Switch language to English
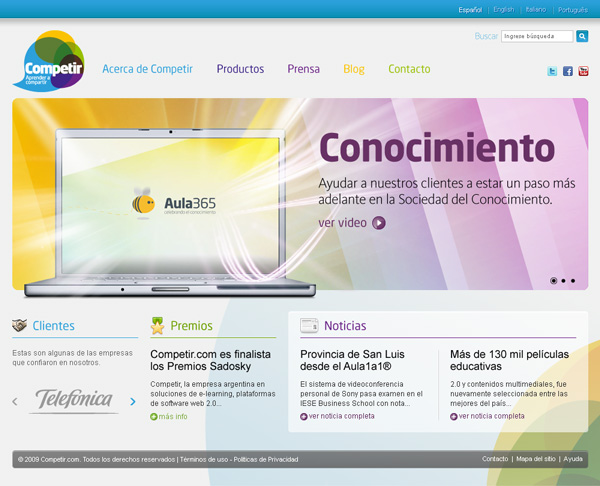The image size is (600, 486). pyautogui.click(x=504, y=10)
